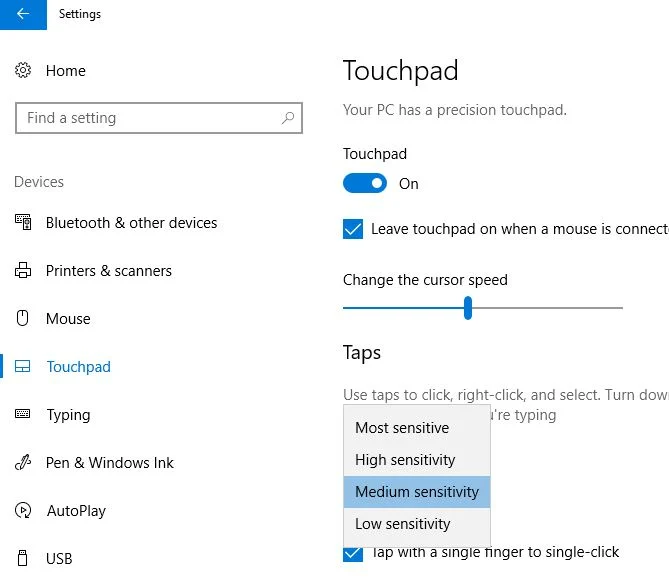Click the back arrow button
Screen dimensions: 669x581
23,15
